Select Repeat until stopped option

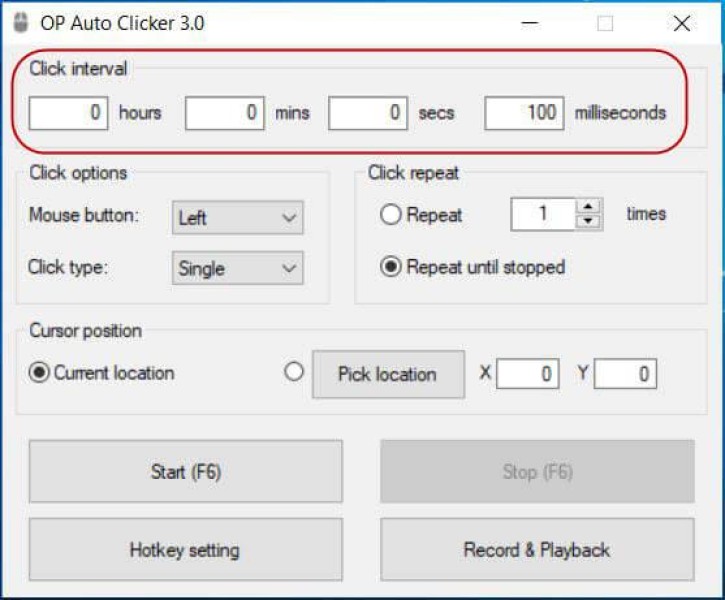click(x=391, y=267)
